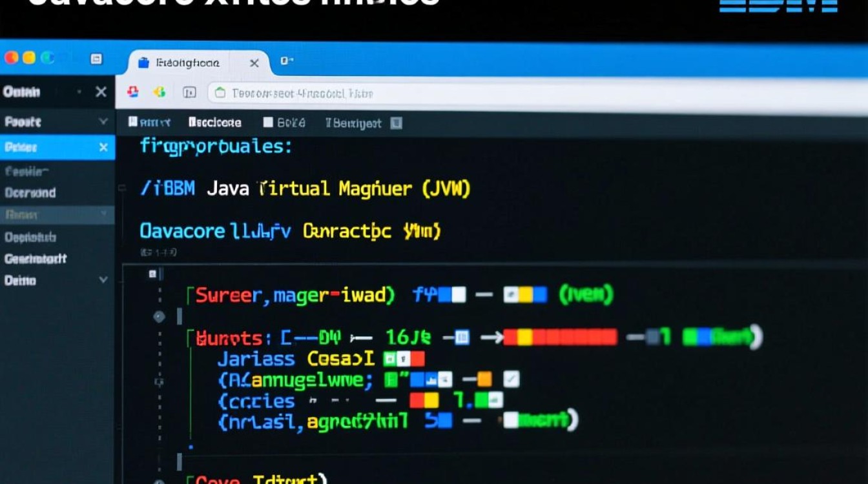Open the red-and-blue extension icon in the toolbar
The image size is (868, 484).
(133, 92)
